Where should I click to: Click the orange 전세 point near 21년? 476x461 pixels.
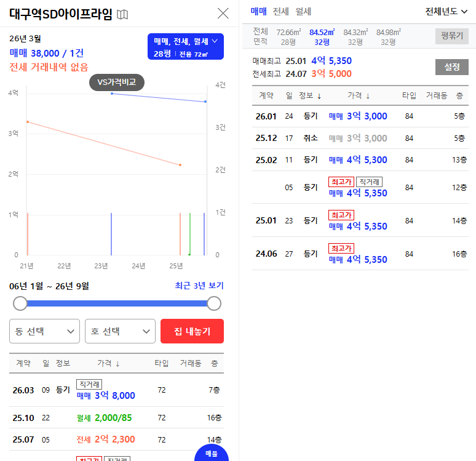[28, 122]
